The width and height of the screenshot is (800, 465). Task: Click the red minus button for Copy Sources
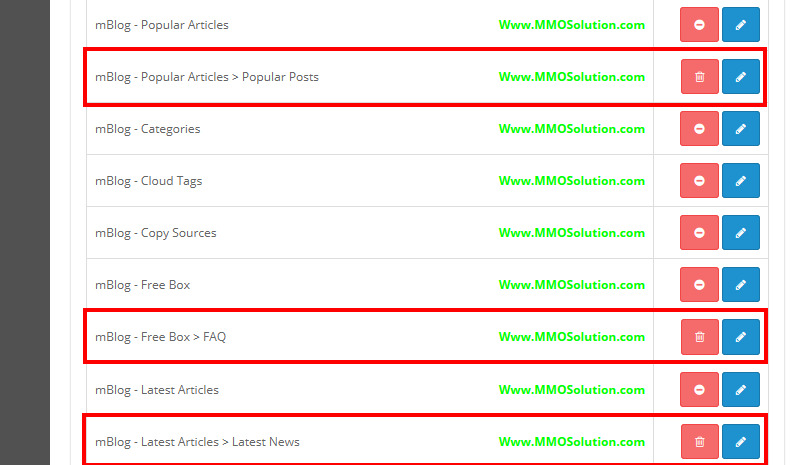pyautogui.click(x=699, y=233)
